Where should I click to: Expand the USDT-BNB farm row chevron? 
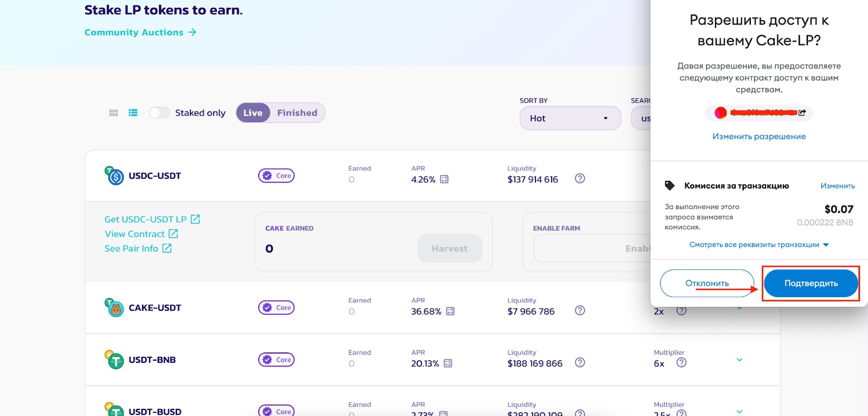click(739, 360)
